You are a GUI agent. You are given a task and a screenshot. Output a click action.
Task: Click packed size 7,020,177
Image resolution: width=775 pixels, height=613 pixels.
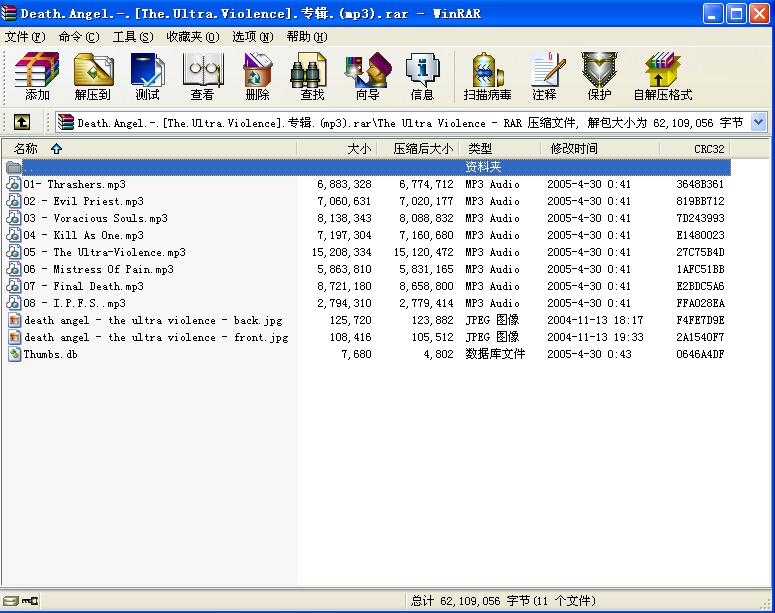click(426, 201)
